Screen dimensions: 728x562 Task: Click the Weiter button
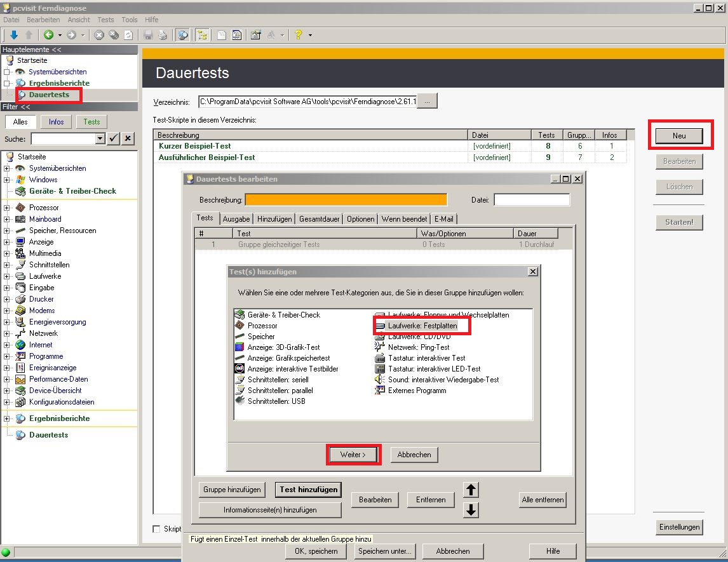(353, 455)
